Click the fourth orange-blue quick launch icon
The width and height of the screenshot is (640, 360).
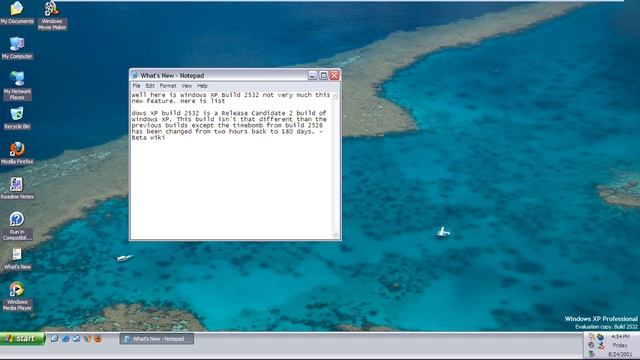pyautogui.click(x=87, y=338)
